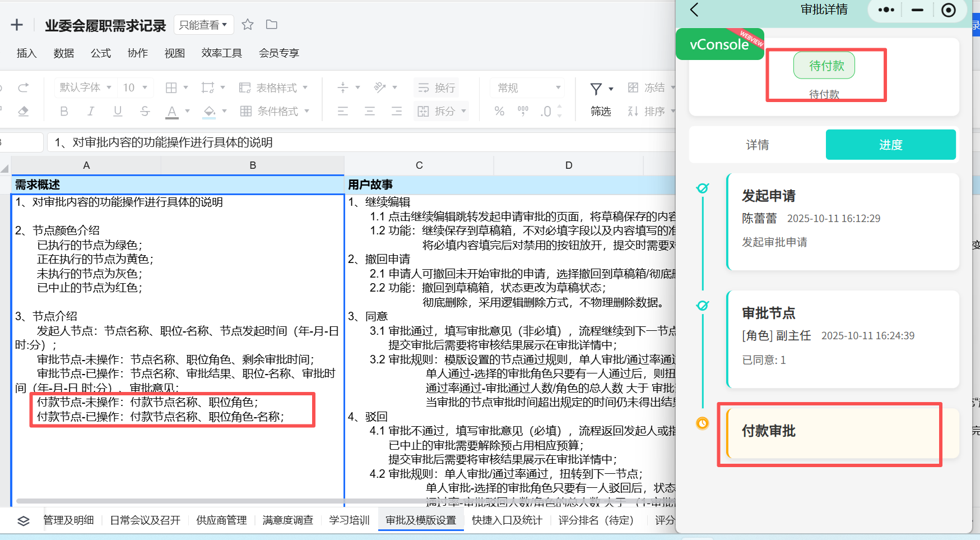This screenshot has height=540, width=980.
Task: Switch to the 详情 tab in approval panel
Action: coord(758,145)
